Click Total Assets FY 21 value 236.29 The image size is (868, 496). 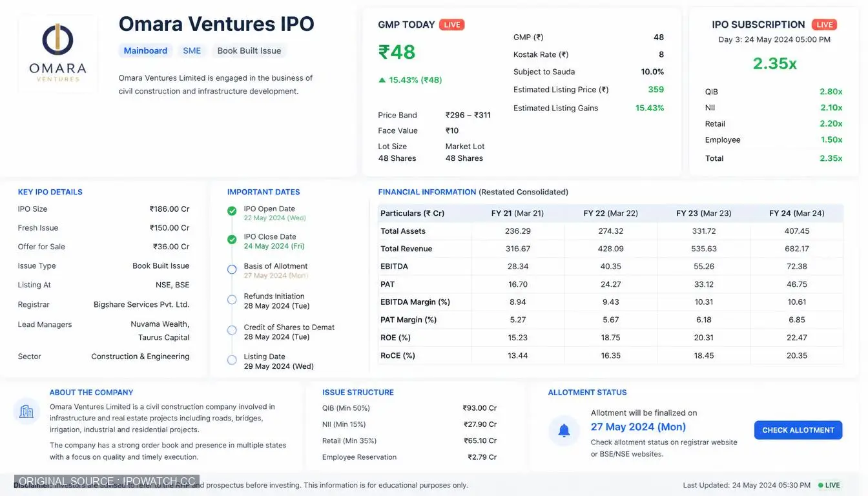(x=518, y=231)
